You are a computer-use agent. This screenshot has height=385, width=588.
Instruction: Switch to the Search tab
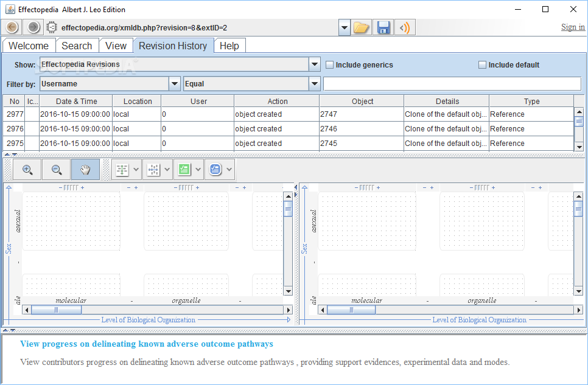click(x=77, y=46)
